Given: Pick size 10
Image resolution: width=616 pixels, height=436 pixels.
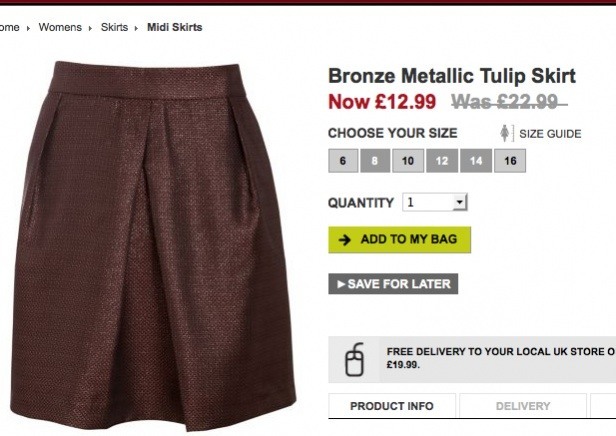Looking at the screenshot, I should [407, 160].
